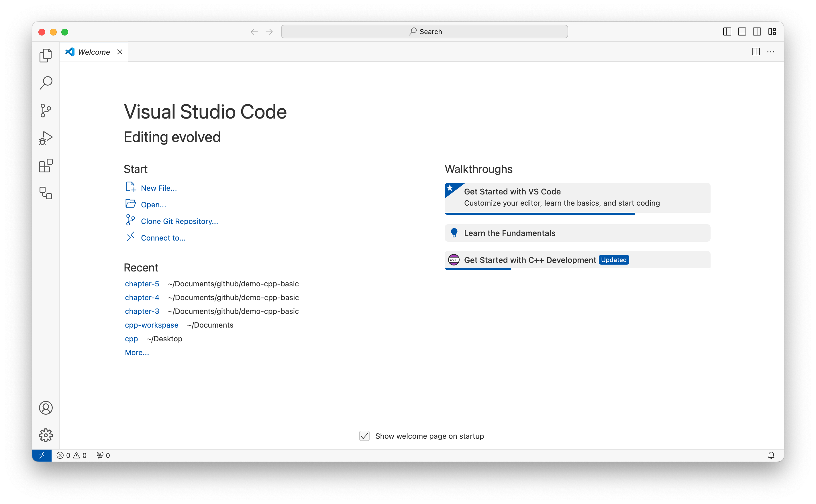
Task: Open recent folder chapter-3
Action: pos(142,311)
